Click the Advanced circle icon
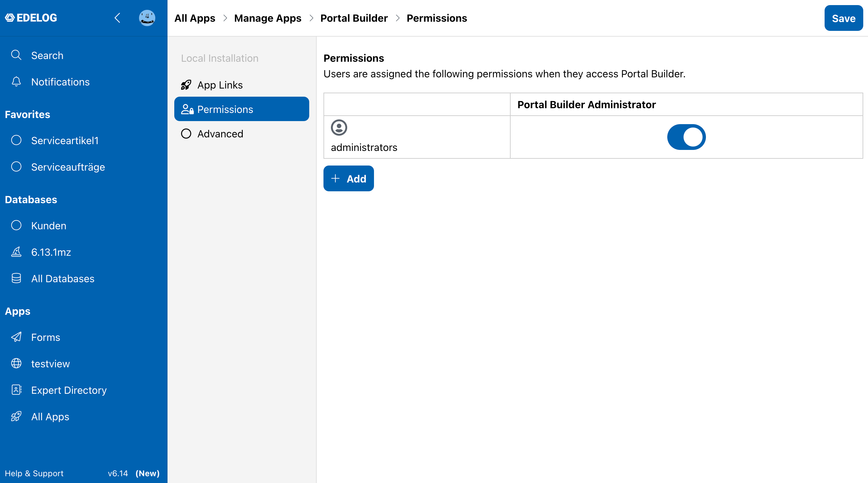This screenshot has height=483, width=868. [186, 134]
